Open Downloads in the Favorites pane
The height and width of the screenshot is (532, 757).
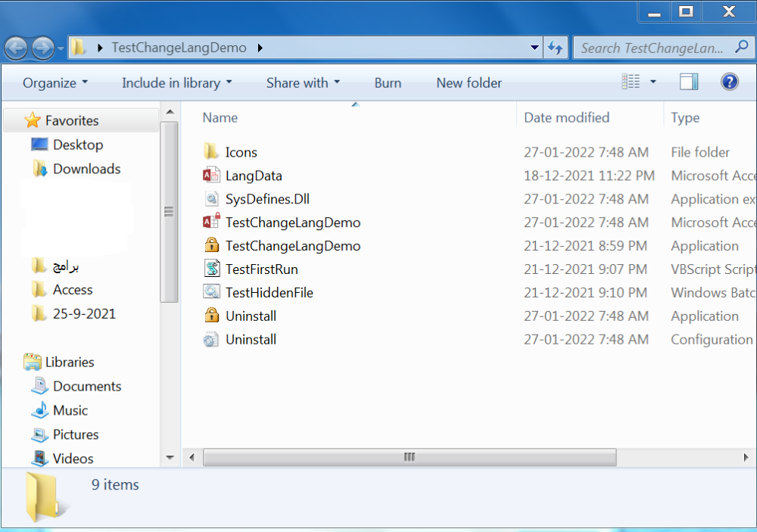(86, 169)
